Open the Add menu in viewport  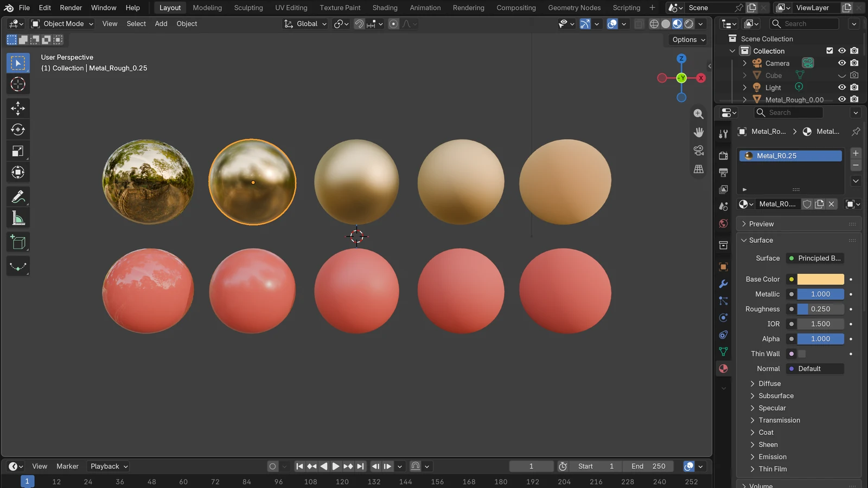click(x=161, y=24)
